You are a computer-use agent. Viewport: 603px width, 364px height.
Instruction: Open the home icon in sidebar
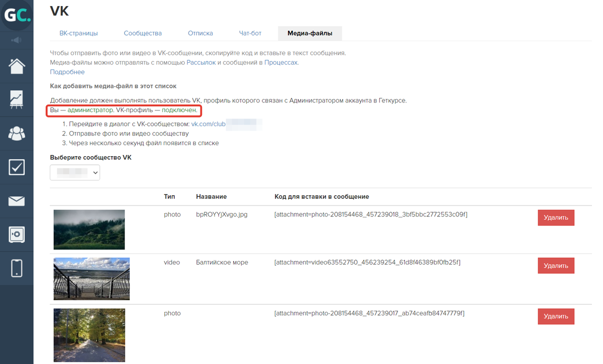coord(17,66)
